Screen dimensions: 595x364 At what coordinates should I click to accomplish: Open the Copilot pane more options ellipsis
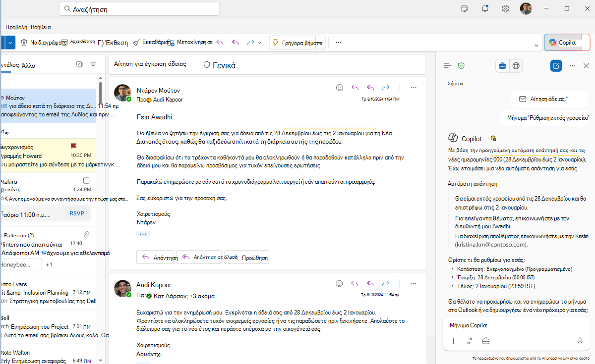(572, 65)
